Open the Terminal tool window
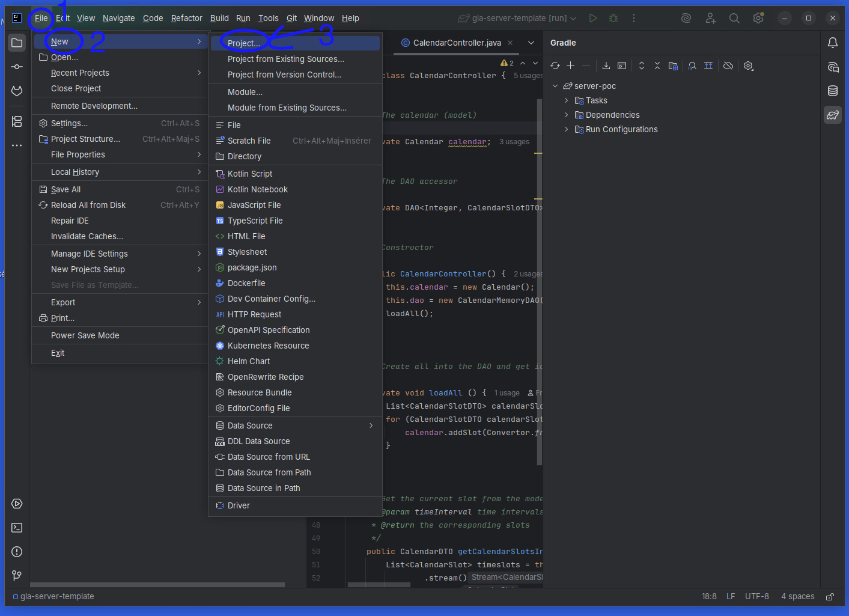The image size is (849, 616). pos(17,528)
